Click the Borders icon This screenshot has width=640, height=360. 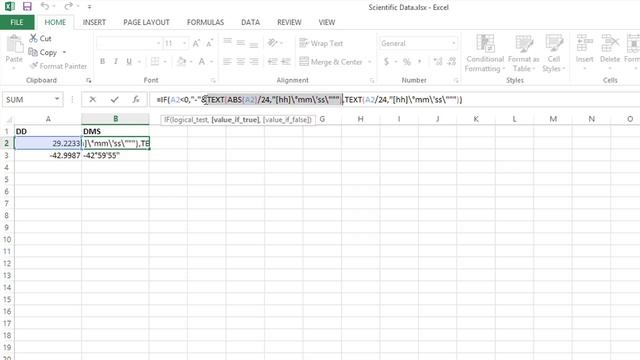155,62
